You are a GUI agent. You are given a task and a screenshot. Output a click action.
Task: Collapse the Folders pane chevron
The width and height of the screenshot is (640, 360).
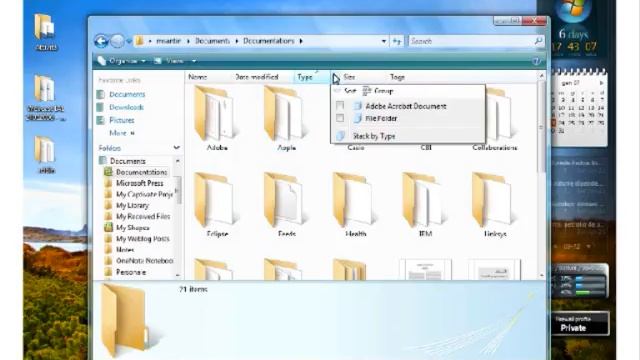pos(176,148)
